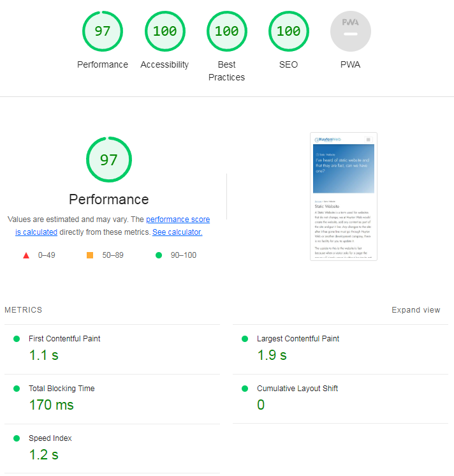The height and width of the screenshot is (476, 454).
Task: Open the 'performance score is calculated' link
Action: point(112,225)
